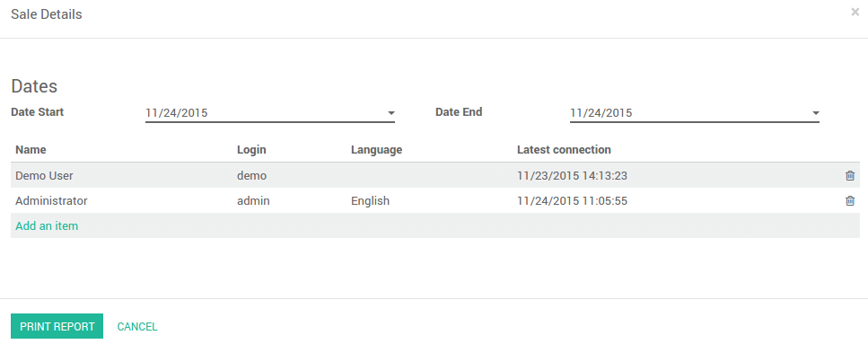868x344 pixels.
Task: Click the demo login cell
Action: point(252,176)
